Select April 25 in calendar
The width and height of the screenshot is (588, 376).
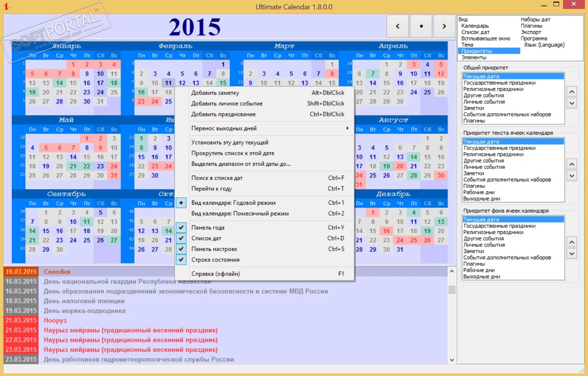click(427, 92)
